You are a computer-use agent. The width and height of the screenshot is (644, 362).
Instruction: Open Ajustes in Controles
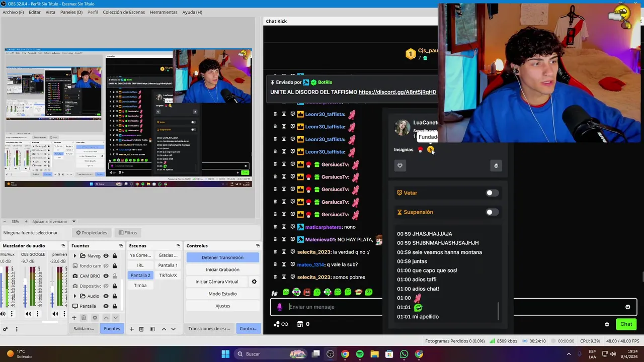[222, 306]
